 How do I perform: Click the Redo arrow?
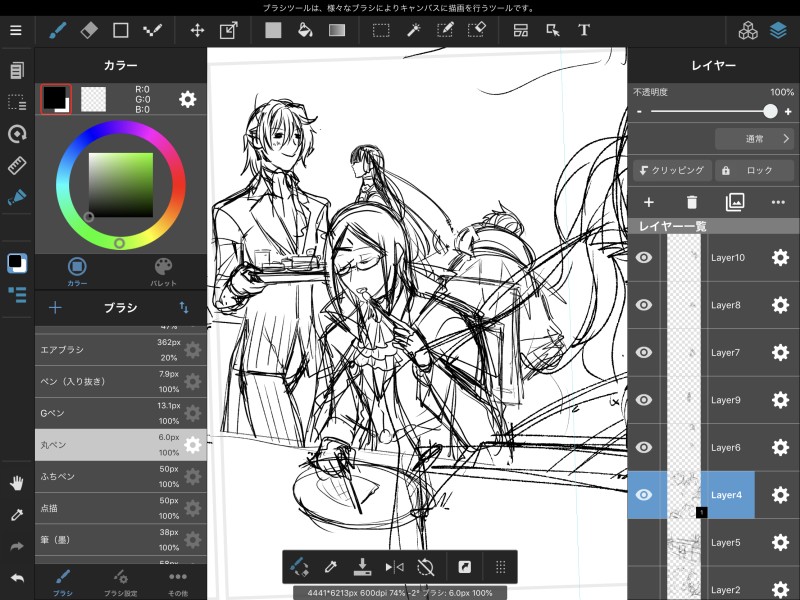[17, 546]
